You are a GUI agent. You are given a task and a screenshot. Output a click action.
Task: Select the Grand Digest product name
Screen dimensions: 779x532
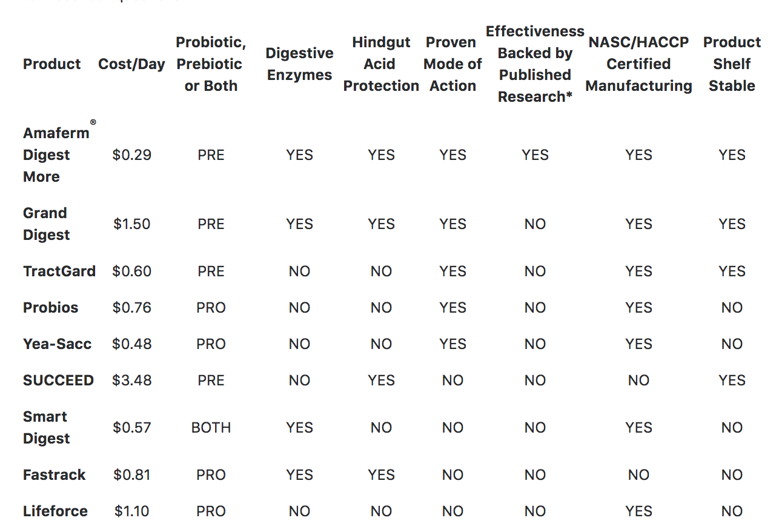(x=46, y=224)
